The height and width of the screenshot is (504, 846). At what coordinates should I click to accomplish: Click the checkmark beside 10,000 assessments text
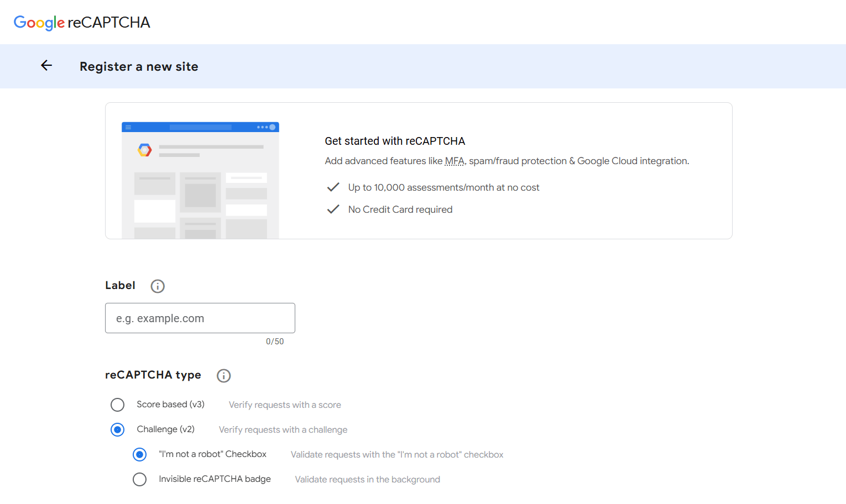(x=333, y=187)
